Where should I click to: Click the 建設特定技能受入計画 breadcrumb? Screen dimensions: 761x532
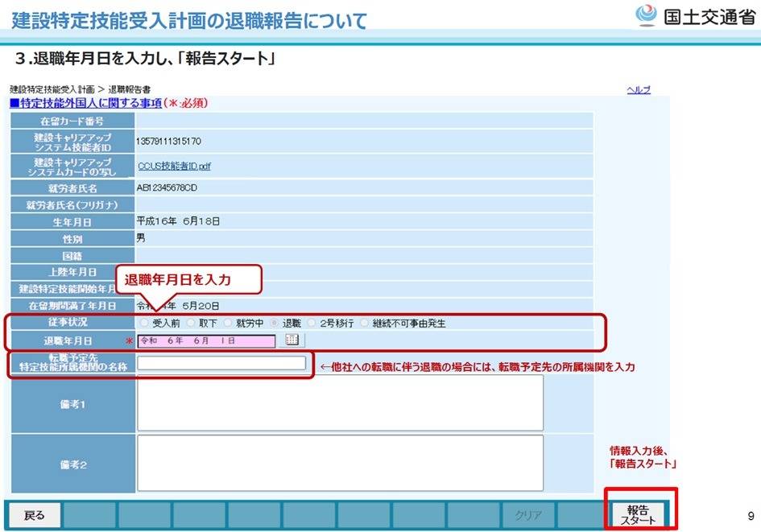coord(52,89)
